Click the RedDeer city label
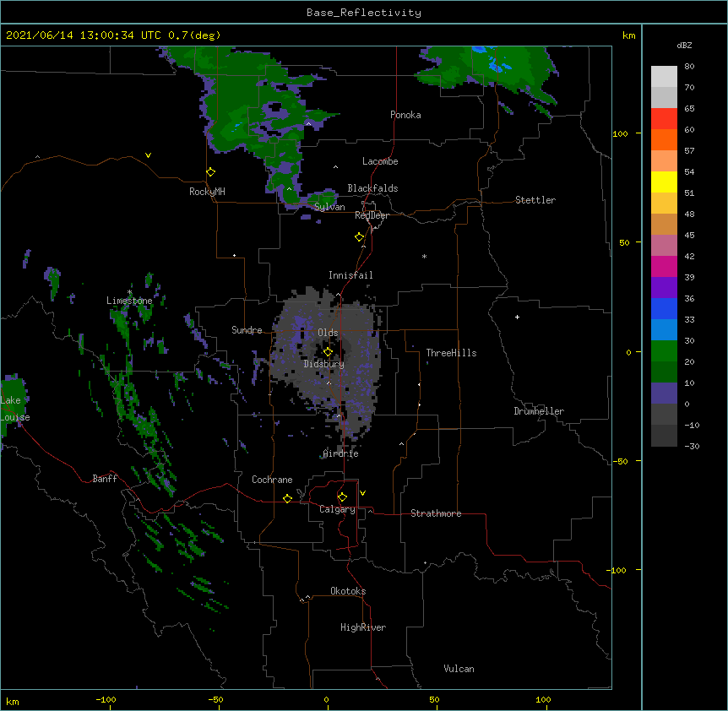 pos(372,215)
